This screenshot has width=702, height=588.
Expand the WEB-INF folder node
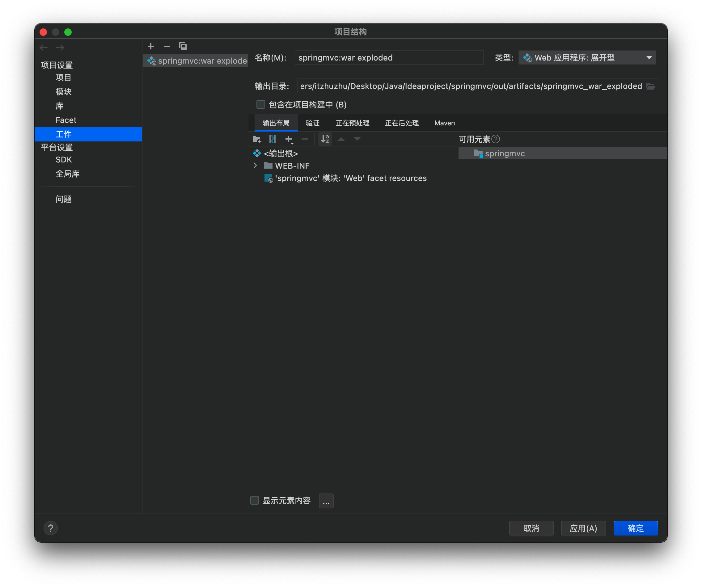coord(256,166)
